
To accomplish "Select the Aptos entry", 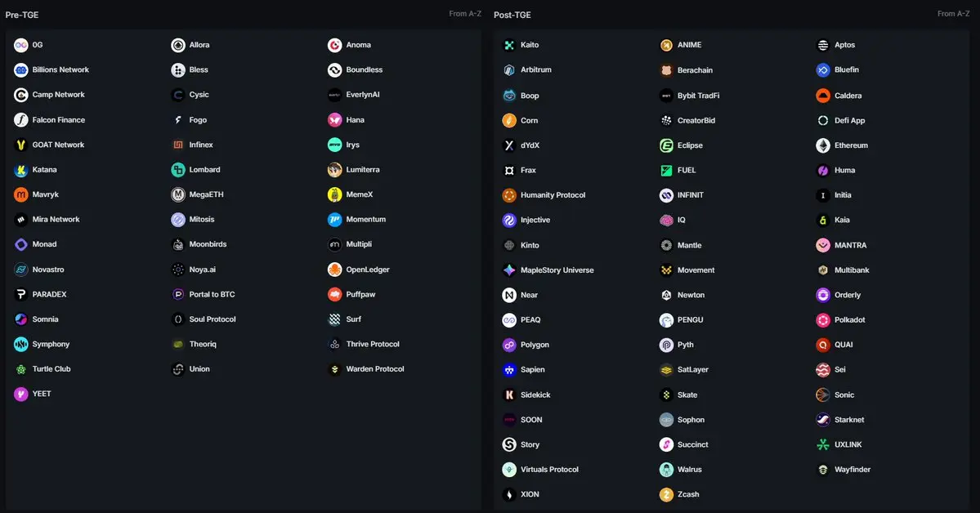I will click(x=836, y=45).
